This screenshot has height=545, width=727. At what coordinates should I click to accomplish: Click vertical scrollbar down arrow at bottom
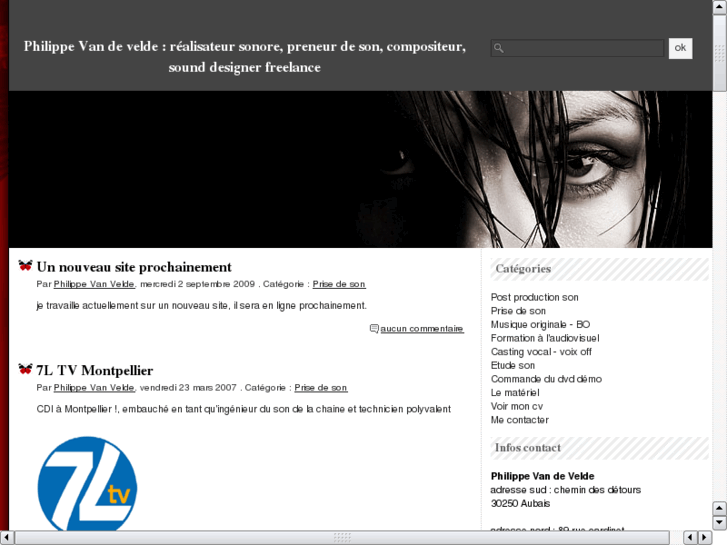click(719, 522)
